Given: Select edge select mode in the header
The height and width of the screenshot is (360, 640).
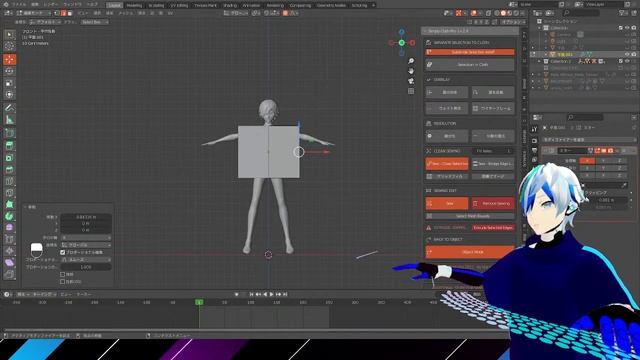Looking at the screenshot, I should coord(64,13).
